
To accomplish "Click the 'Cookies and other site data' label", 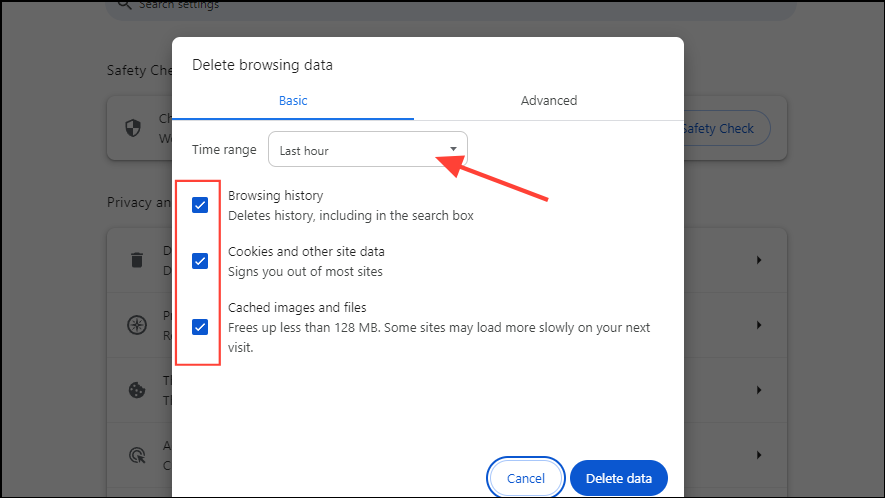I will click(306, 251).
